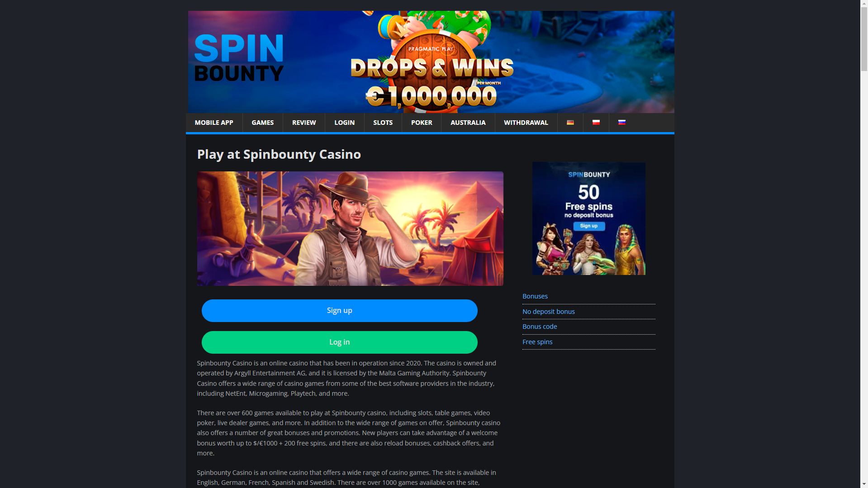Open the Free spins sidebar link
Image resolution: width=868 pixels, height=488 pixels.
537,342
